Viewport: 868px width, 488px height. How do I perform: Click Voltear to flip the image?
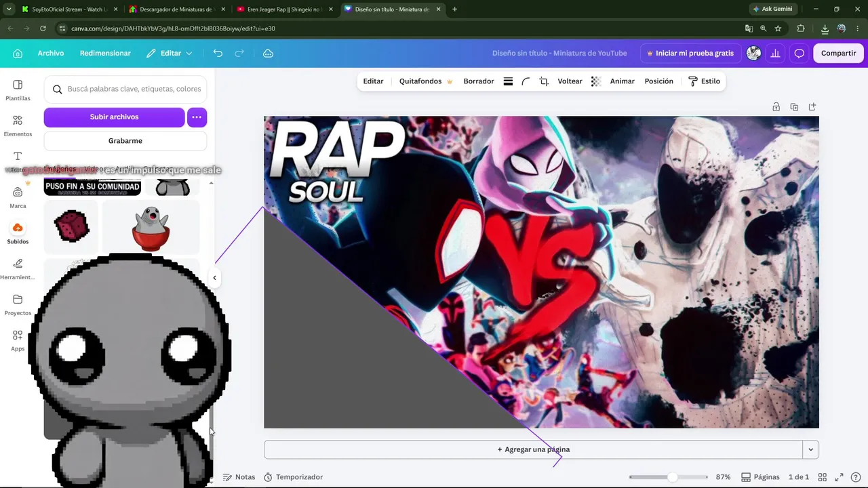pyautogui.click(x=570, y=81)
